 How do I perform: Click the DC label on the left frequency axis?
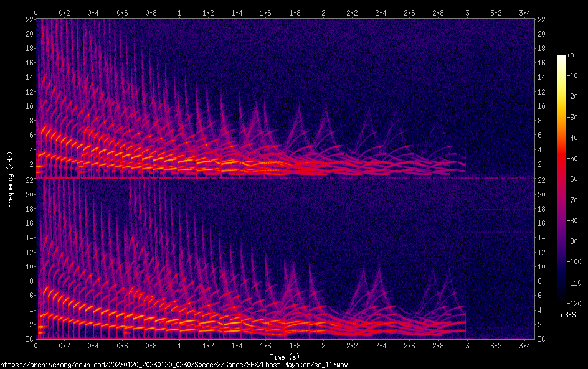(x=28, y=339)
